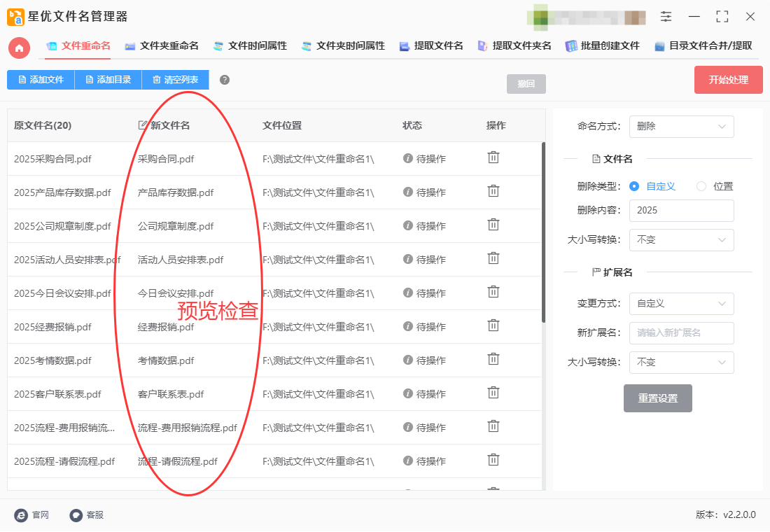Click the 官网 browser icon in the footer
Viewport: 770px width, 532px height.
pyautogui.click(x=21, y=515)
